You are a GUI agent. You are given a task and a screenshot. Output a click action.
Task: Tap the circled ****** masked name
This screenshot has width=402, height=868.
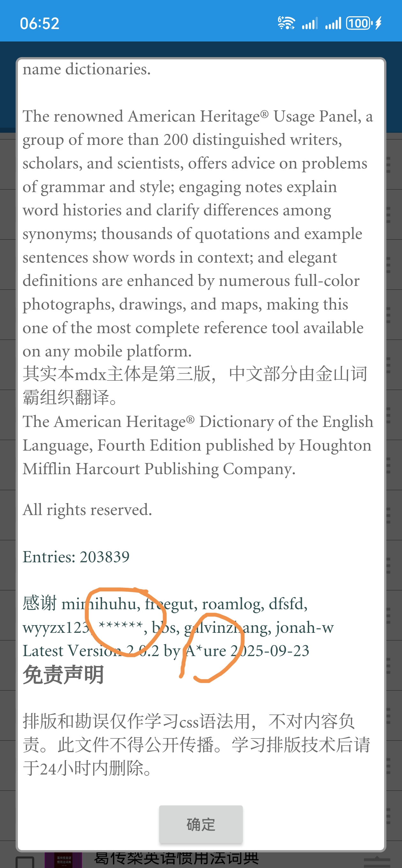point(120,626)
